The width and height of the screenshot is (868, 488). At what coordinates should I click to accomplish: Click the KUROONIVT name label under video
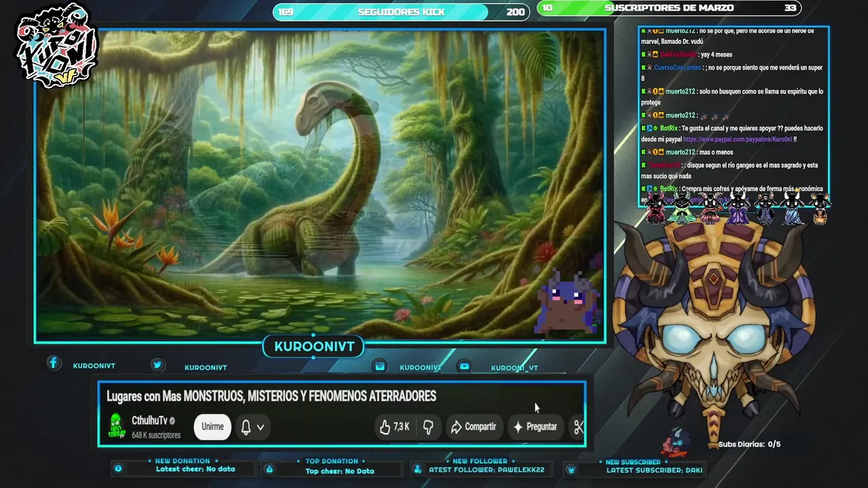click(x=314, y=346)
